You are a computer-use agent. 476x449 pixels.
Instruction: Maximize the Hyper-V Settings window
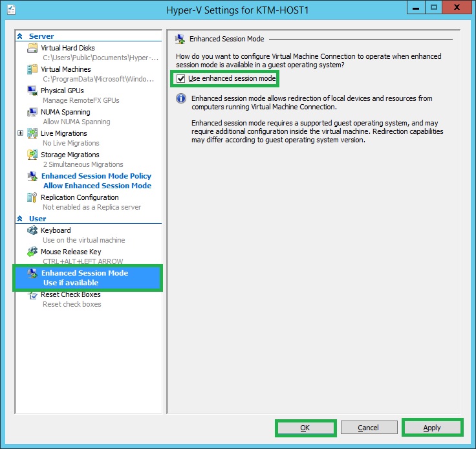coord(433,8)
